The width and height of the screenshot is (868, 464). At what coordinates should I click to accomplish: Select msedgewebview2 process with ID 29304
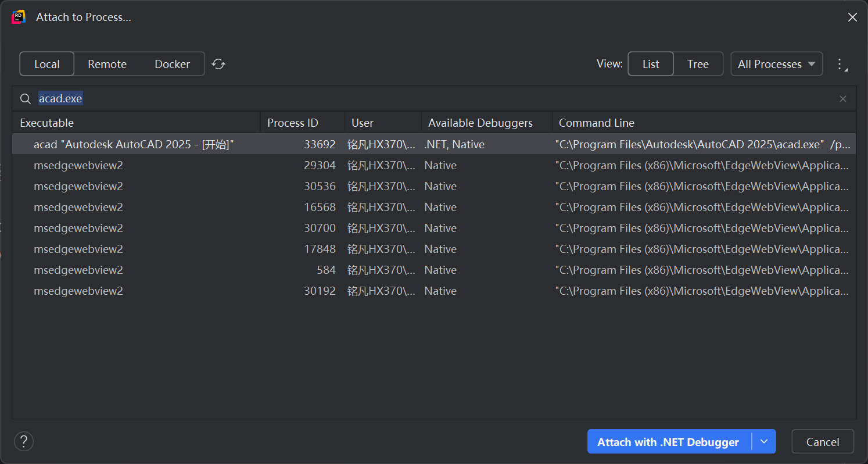click(x=434, y=165)
